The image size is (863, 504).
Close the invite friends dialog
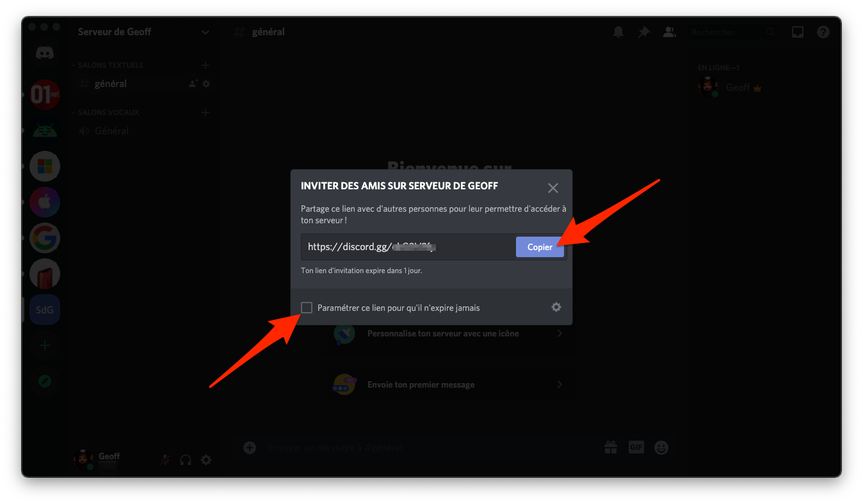[x=553, y=188]
